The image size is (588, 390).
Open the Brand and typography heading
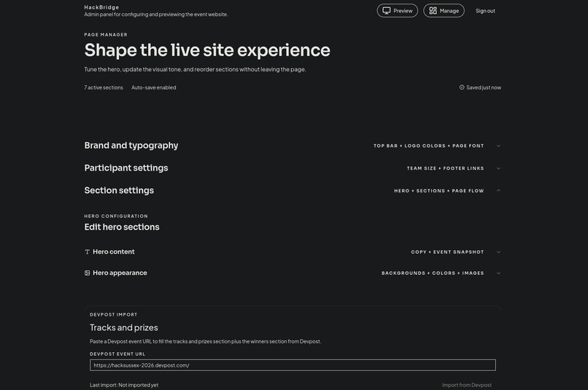(x=131, y=145)
